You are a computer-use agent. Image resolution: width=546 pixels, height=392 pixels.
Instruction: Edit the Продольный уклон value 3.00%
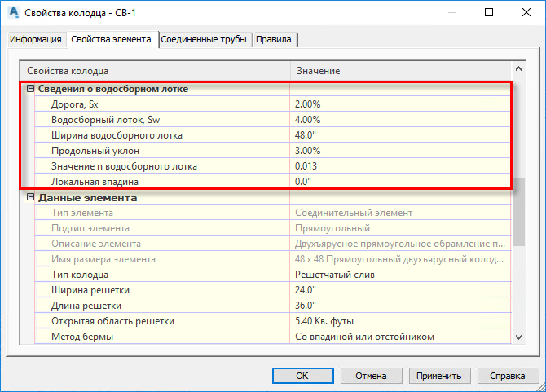coord(400,151)
